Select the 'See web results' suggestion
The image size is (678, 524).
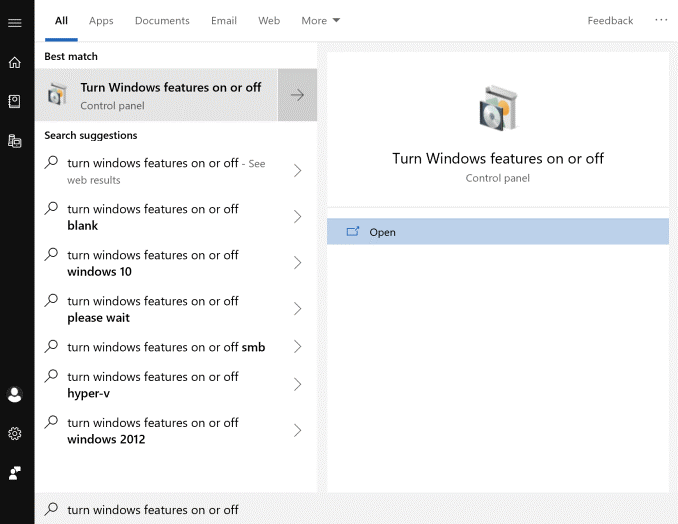coord(176,171)
